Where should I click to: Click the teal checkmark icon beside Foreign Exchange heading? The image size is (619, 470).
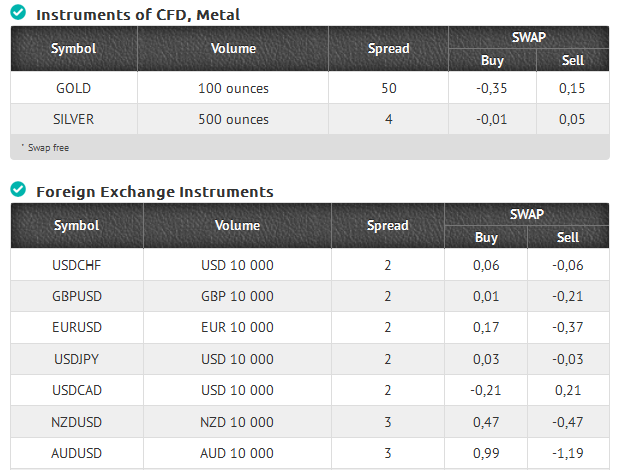click(18, 189)
